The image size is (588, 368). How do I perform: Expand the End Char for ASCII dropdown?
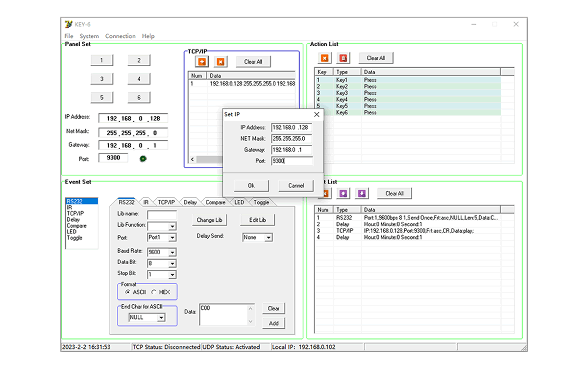(x=161, y=317)
